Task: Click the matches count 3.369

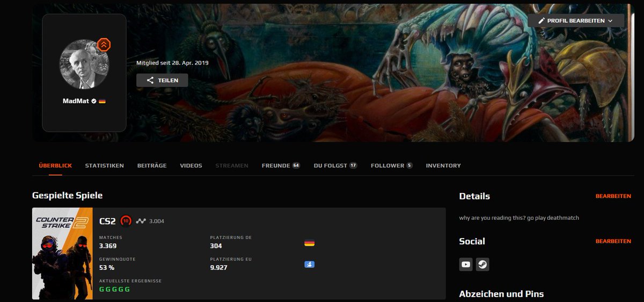Action: coord(108,246)
